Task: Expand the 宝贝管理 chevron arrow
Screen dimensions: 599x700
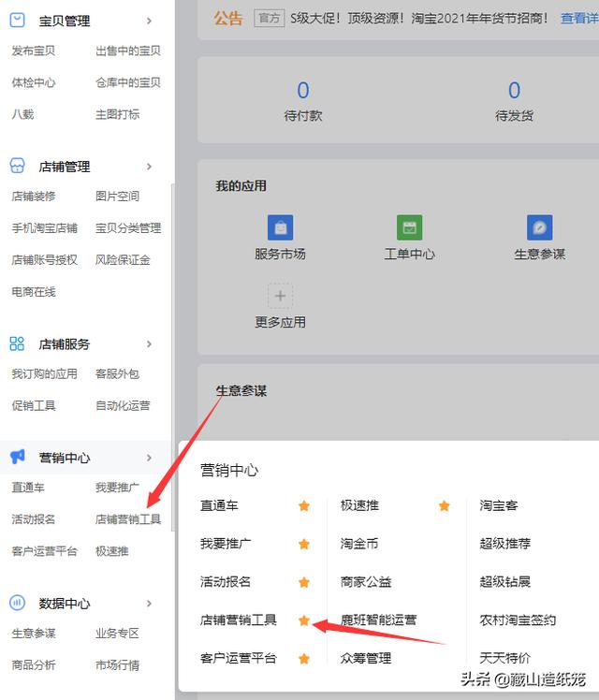Action: click(x=149, y=21)
